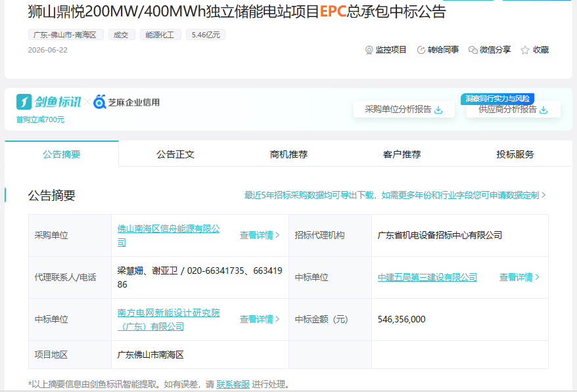
Task: Click download icon on 采购单位分析报告
Action: pyautogui.click(x=438, y=110)
